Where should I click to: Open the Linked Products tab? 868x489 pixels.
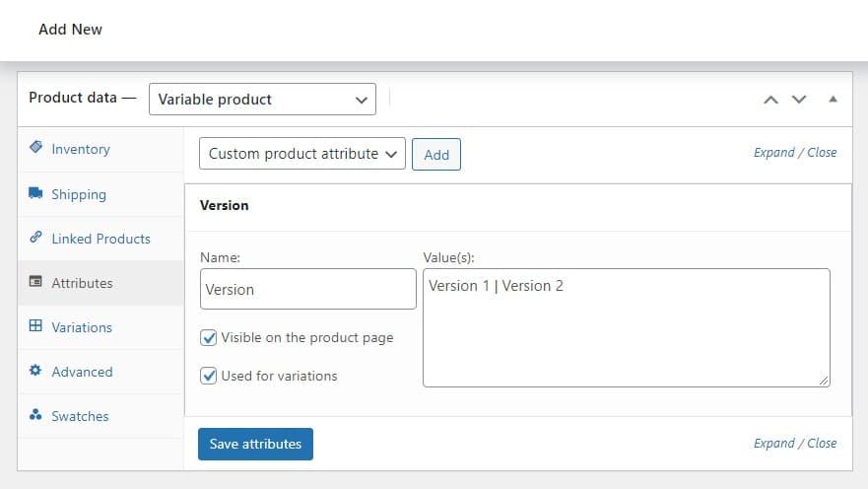coord(100,239)
